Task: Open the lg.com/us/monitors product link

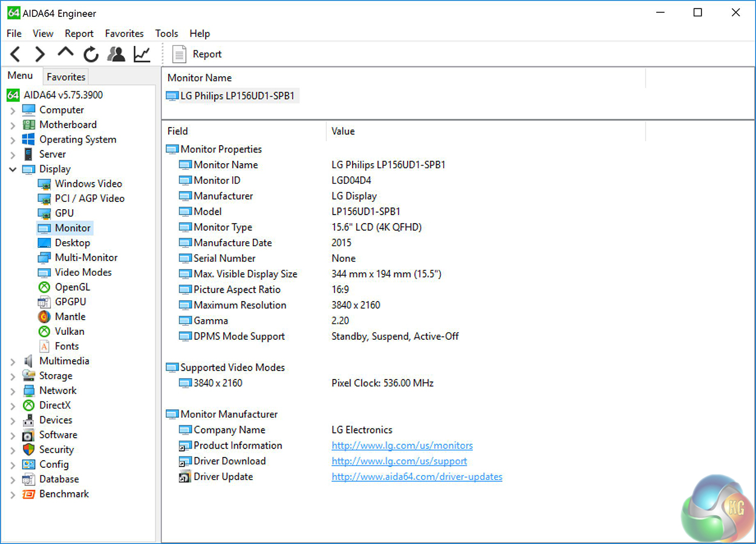Action: pyautogui.click(x=402, y=445)
